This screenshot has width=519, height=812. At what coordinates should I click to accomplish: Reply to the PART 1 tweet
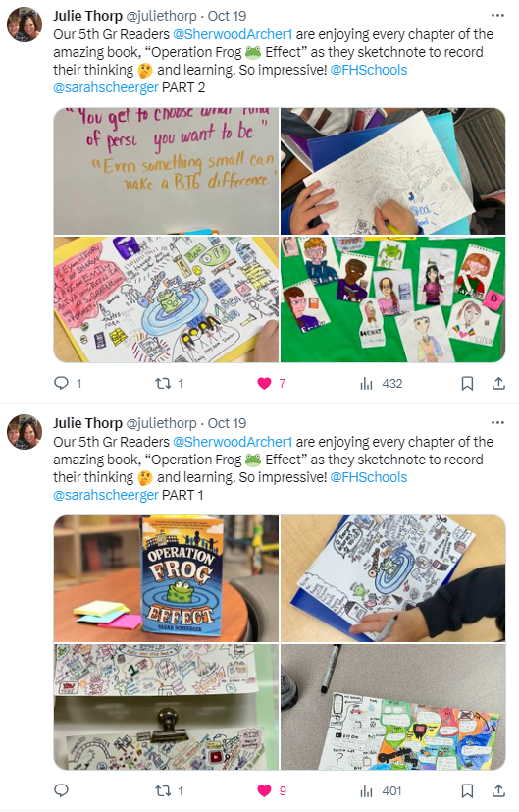61,790
